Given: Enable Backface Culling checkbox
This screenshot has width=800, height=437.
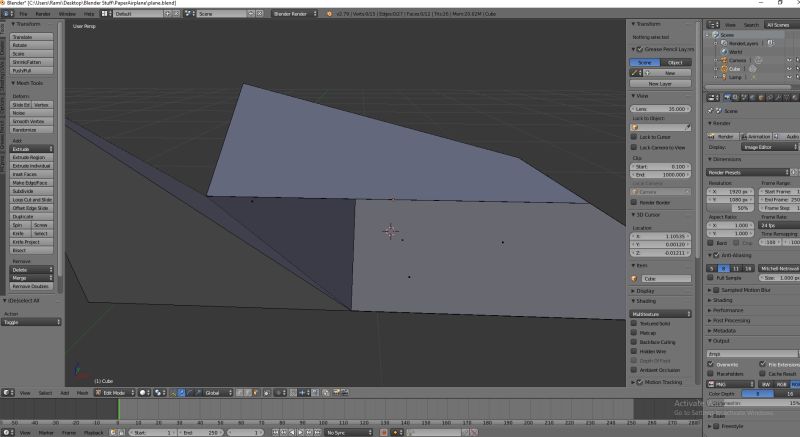Looking at the screenshot, I should tap(634, 342).
